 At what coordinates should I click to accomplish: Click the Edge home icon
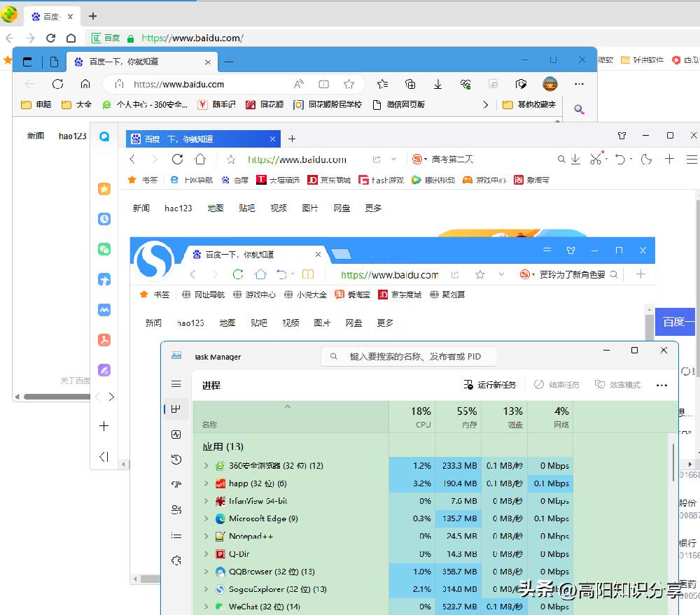[x=85, y=84]
